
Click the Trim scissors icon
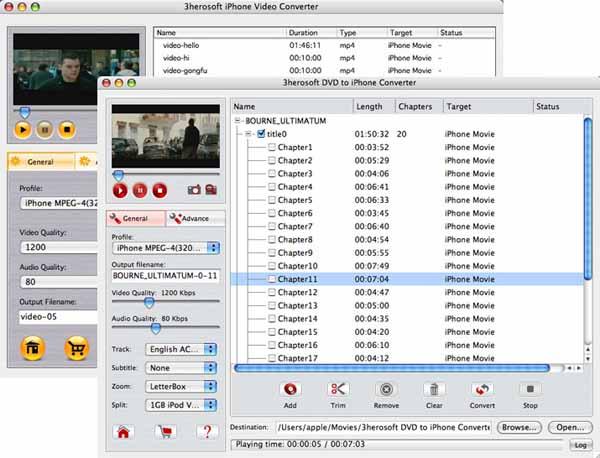(338, 390)
